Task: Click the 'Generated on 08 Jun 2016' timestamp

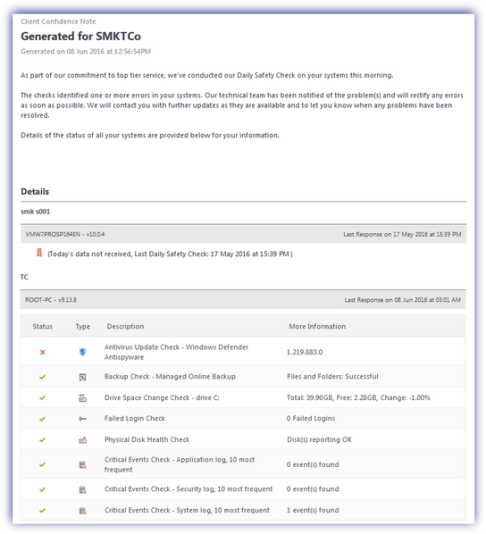Action: (x=86, y=51)
